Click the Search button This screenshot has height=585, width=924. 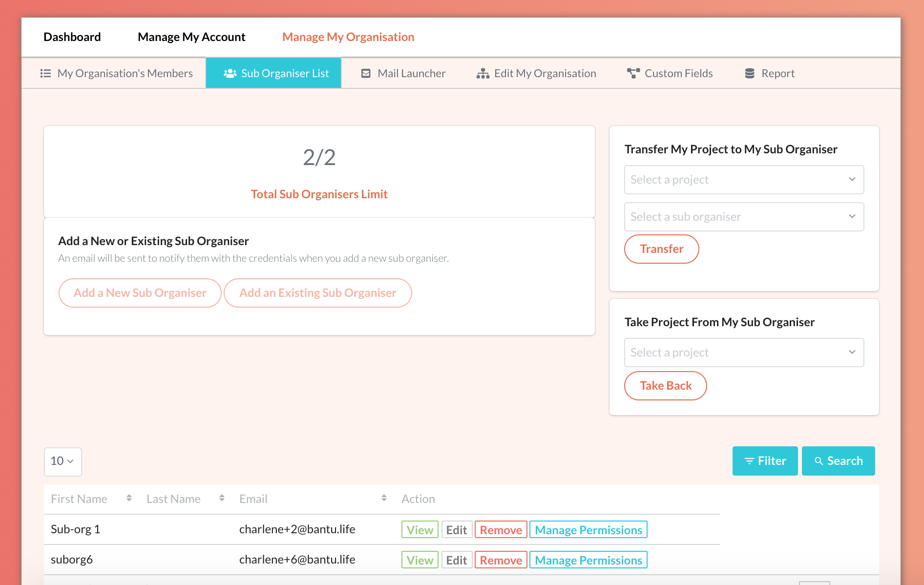839,461
